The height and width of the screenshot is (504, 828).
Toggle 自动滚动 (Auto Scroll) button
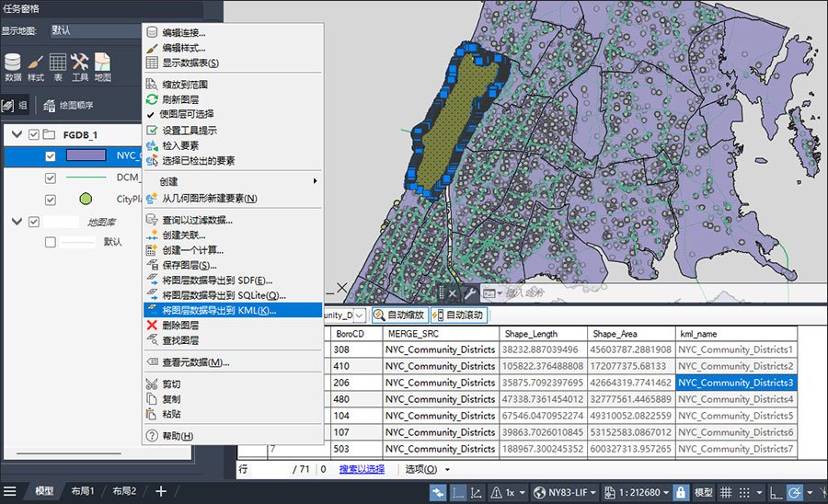(458, 315)
